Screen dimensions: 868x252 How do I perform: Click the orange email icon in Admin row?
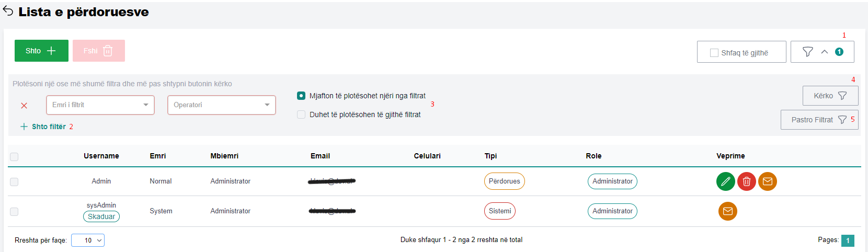(767, 181)
